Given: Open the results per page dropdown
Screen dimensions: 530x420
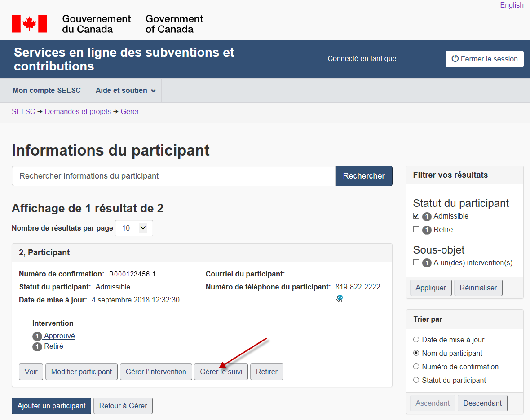Looking at the screenshot, I should click(x=134, y=228).
